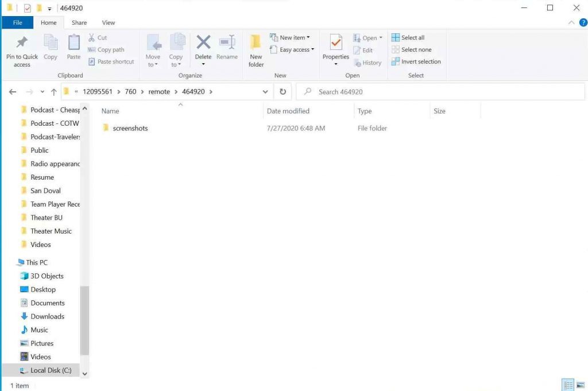This screenshot has width=588, height=391.
Task: Switch to the View ribbon tab
Action: point(109,22)
